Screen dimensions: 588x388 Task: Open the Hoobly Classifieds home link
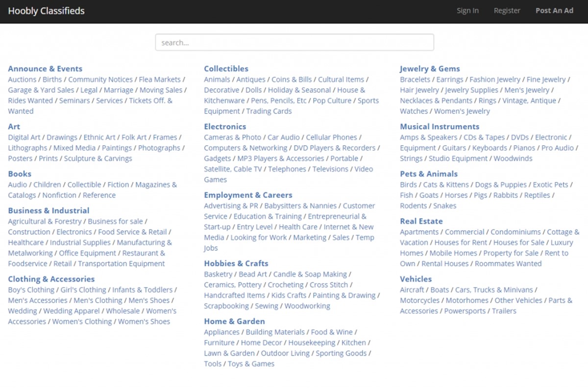point(46,11)
